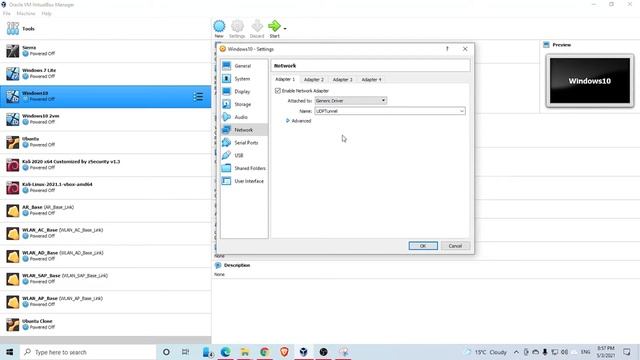640x360 pixels.
Task: Open General settings category
Action: [x=244, y=66]
